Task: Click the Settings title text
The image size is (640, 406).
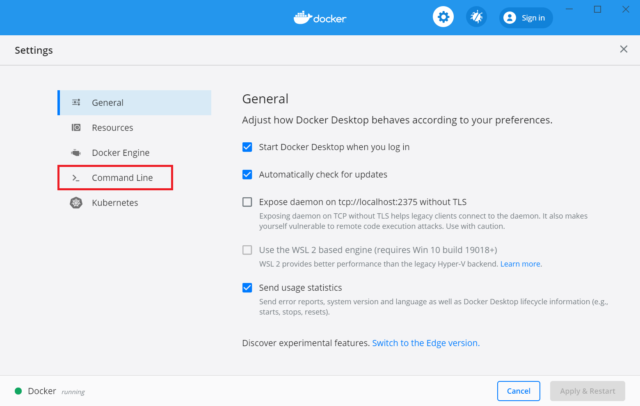Action: click(34, 50)
